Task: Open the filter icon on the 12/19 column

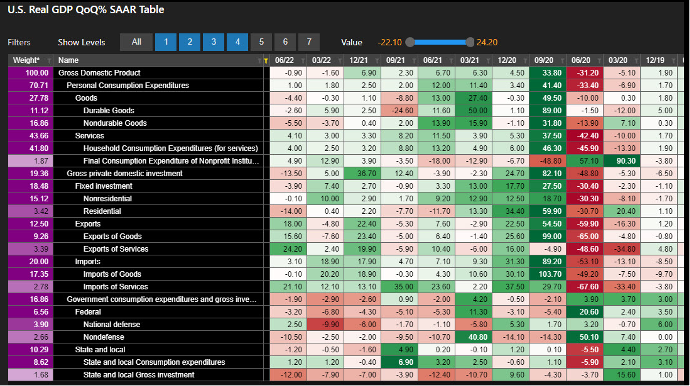Action: [673, 61]
